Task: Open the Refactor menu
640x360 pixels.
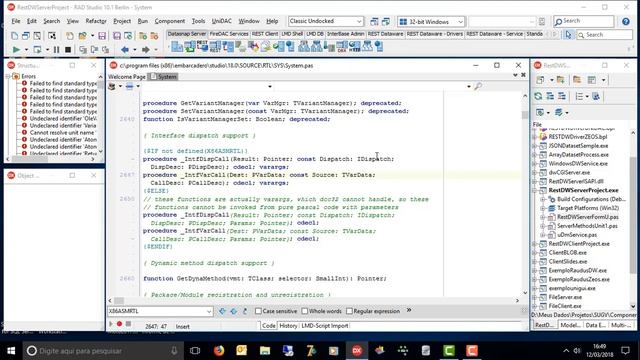Action: click(x=96, y=21)
